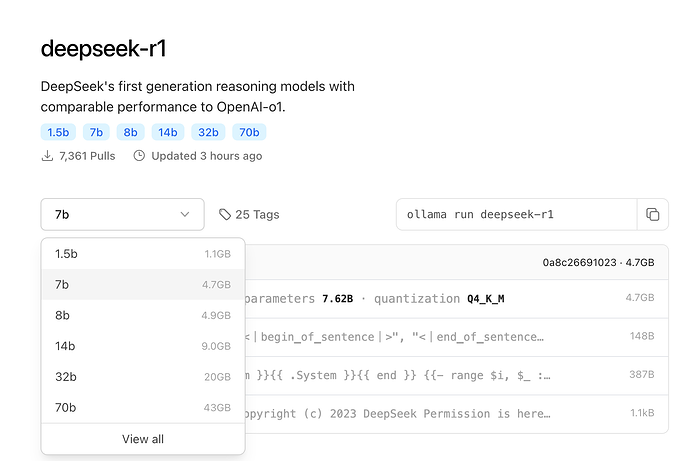Click the 1.5b blue tag badge

[x=58, y=132]
